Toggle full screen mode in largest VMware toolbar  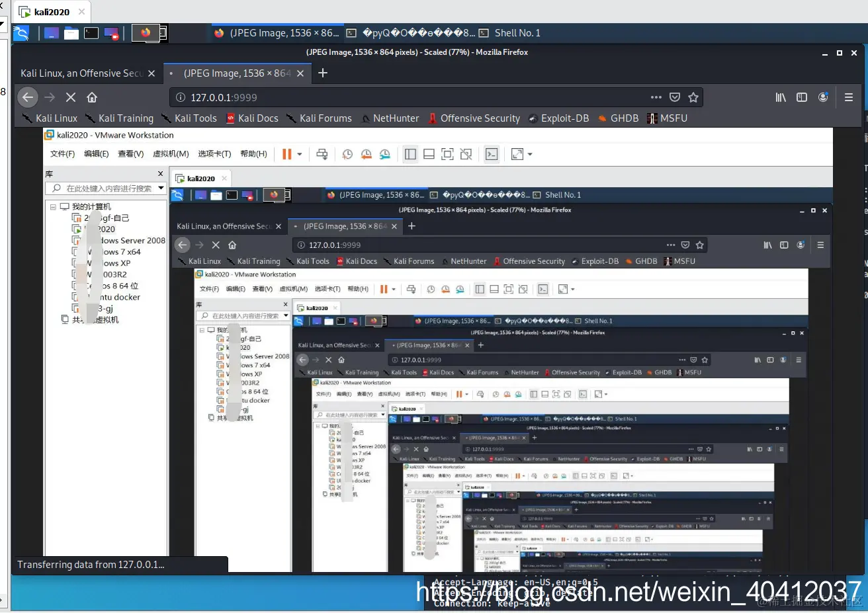[447, 154]
